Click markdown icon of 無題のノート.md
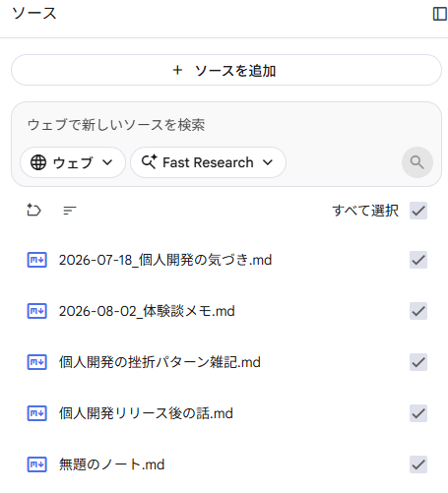The image size is (448, 493). pyautogui.click(x=36, y=464)
